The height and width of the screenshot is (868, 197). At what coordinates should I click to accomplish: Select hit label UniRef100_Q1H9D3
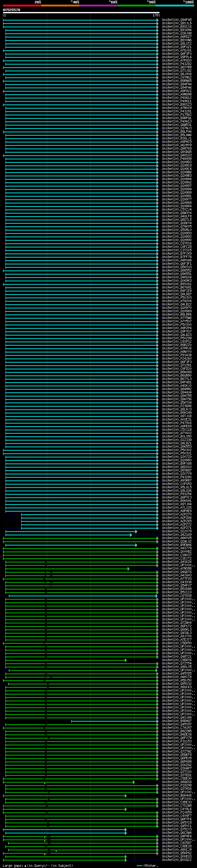coord(177,162)
